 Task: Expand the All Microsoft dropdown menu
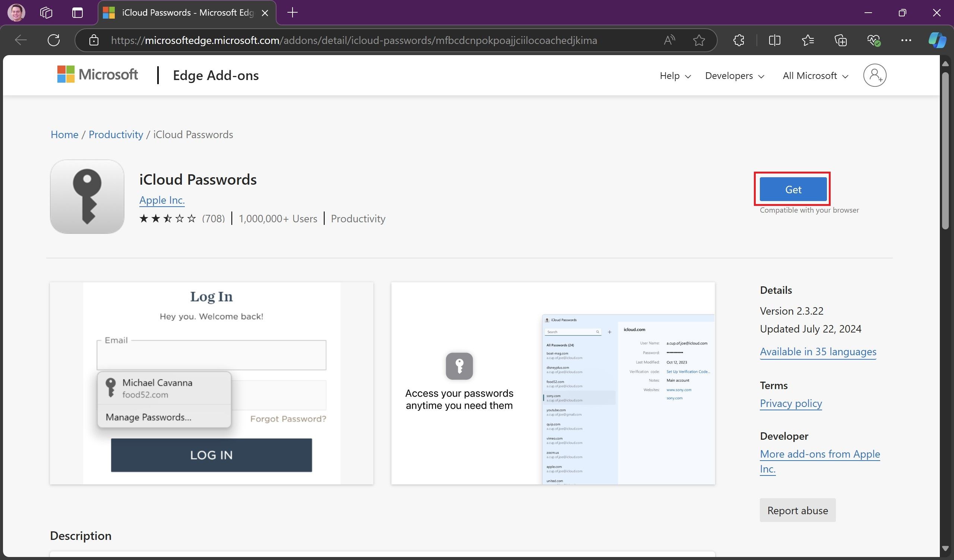(x=815, y=75)
